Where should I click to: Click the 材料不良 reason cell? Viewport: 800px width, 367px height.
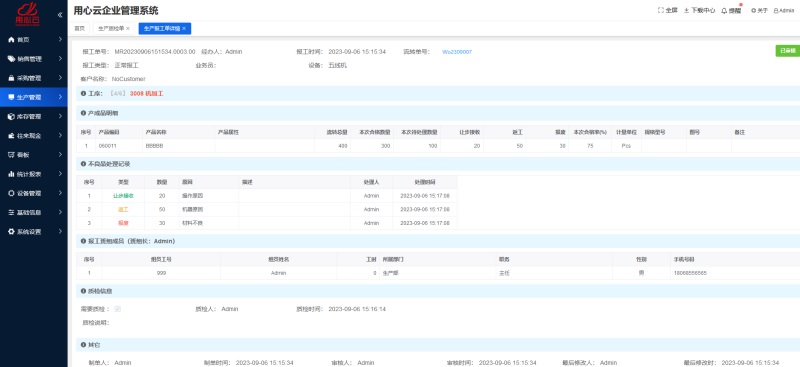tap(192, 223)
